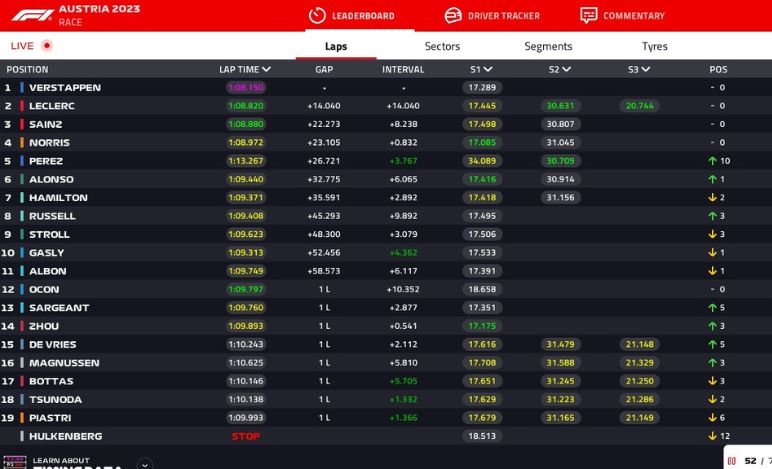Switch to the Sectors tab
This screenshot has width=772, height=469.
442,46
